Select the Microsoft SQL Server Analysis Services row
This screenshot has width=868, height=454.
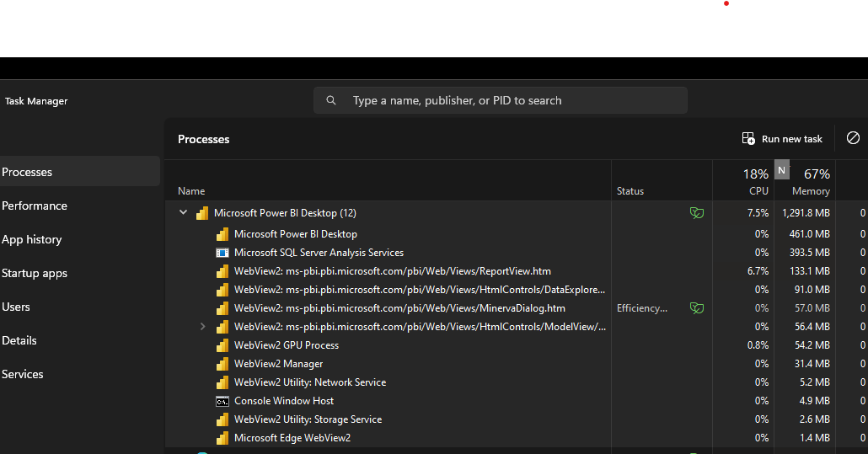coord(517,253)
